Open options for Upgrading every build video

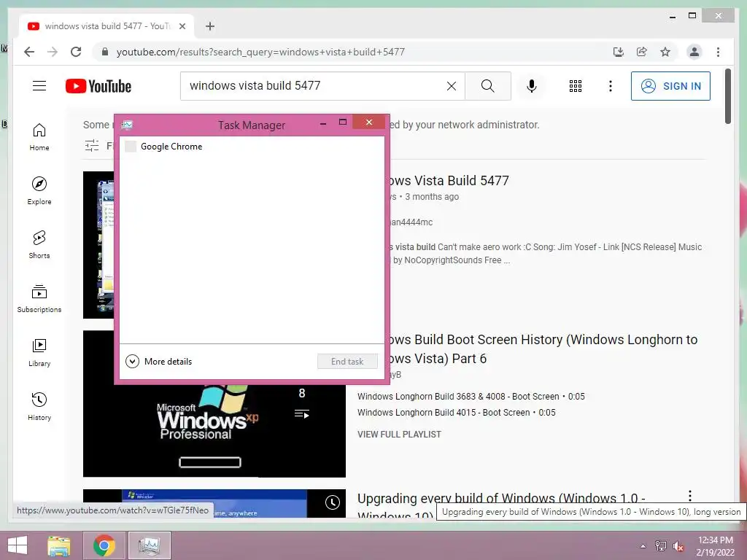pyautogui.click(x=690, y=496)
